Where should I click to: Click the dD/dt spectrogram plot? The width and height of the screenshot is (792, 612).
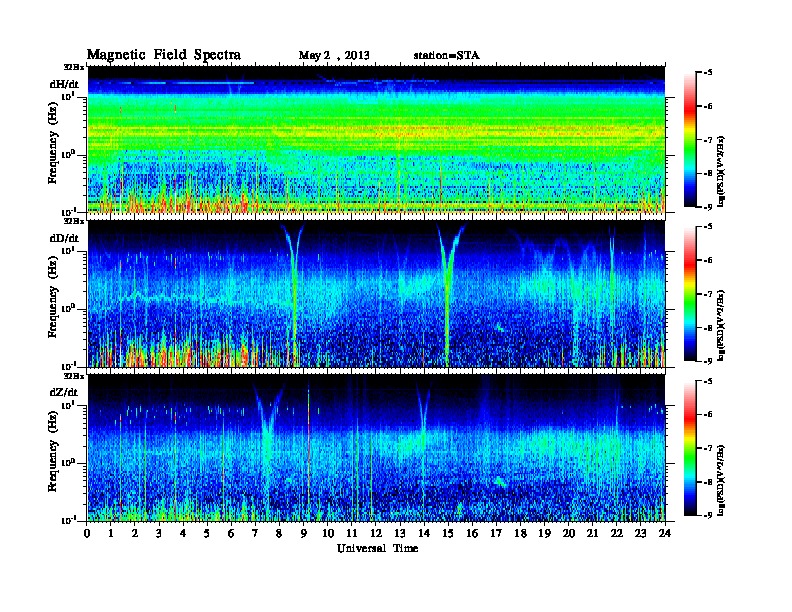[376, 294]
